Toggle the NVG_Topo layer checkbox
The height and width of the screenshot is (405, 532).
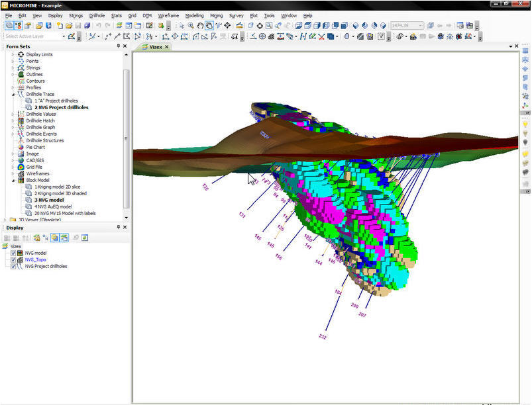coord(13,259)
